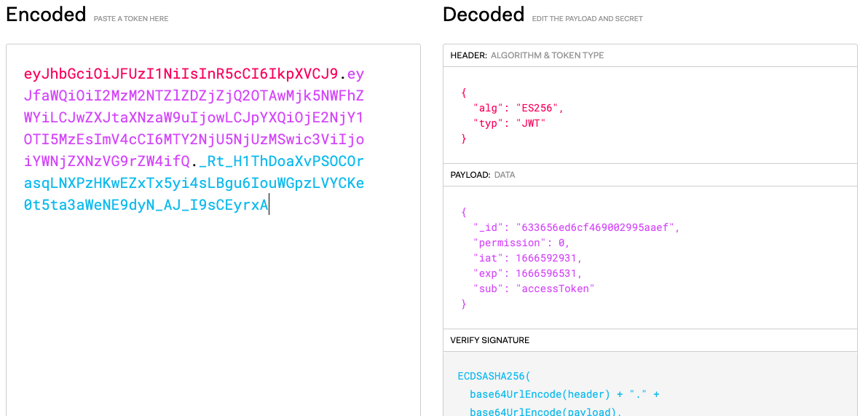The height and width of the screenshot is (416, 868).
Task: Click the purple payload segment of the token
Action: pos(194,117)
